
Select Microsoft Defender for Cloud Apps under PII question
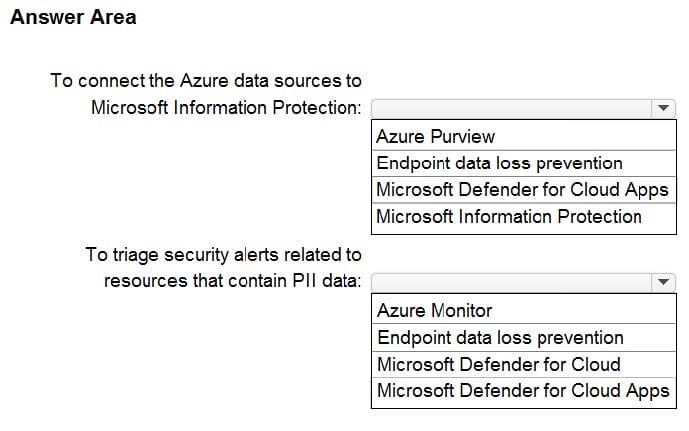[522, 391]
